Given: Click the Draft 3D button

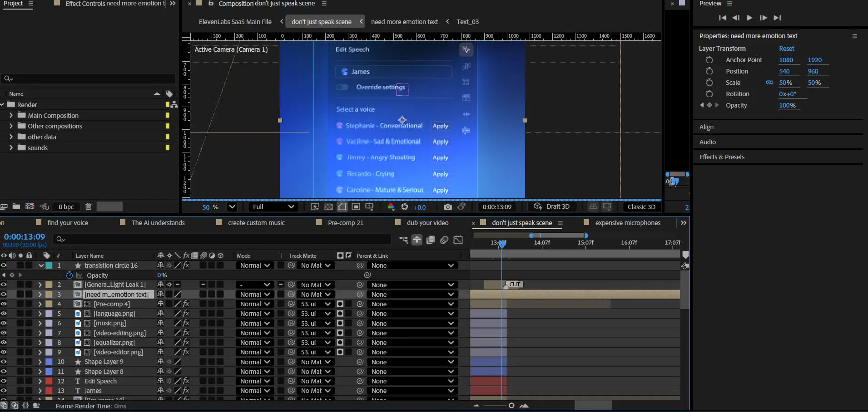Looking at the screenshot, I should [552, 207].
